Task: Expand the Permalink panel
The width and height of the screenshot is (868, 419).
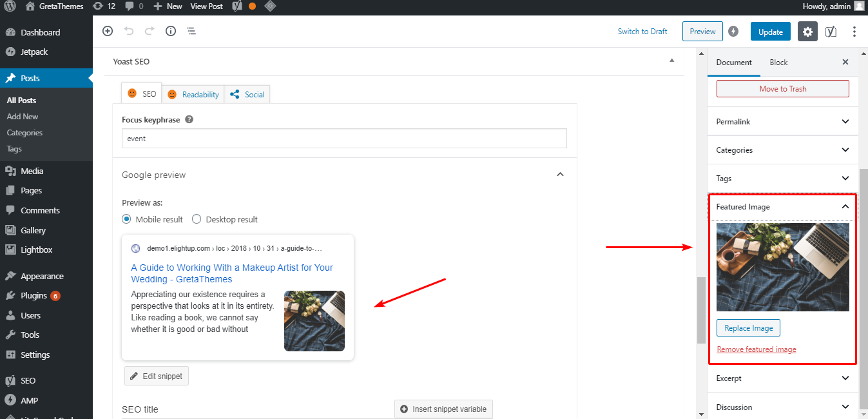Action: 783,121
